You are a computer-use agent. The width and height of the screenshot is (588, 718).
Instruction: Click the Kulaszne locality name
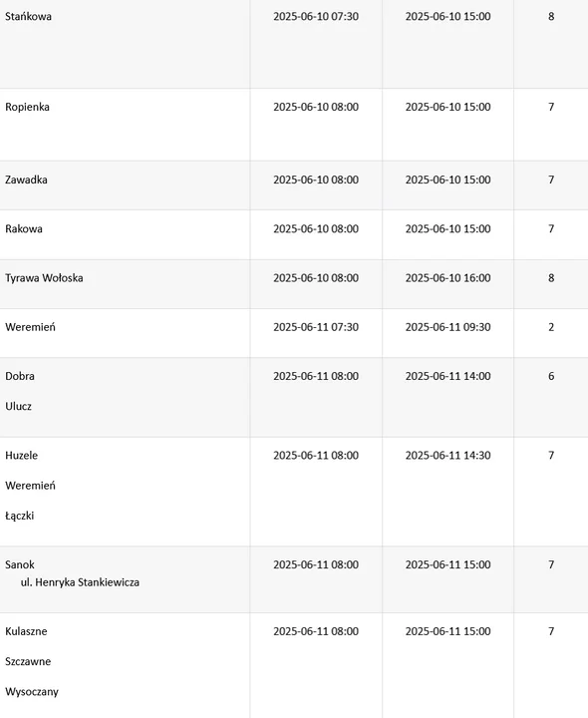26,631
